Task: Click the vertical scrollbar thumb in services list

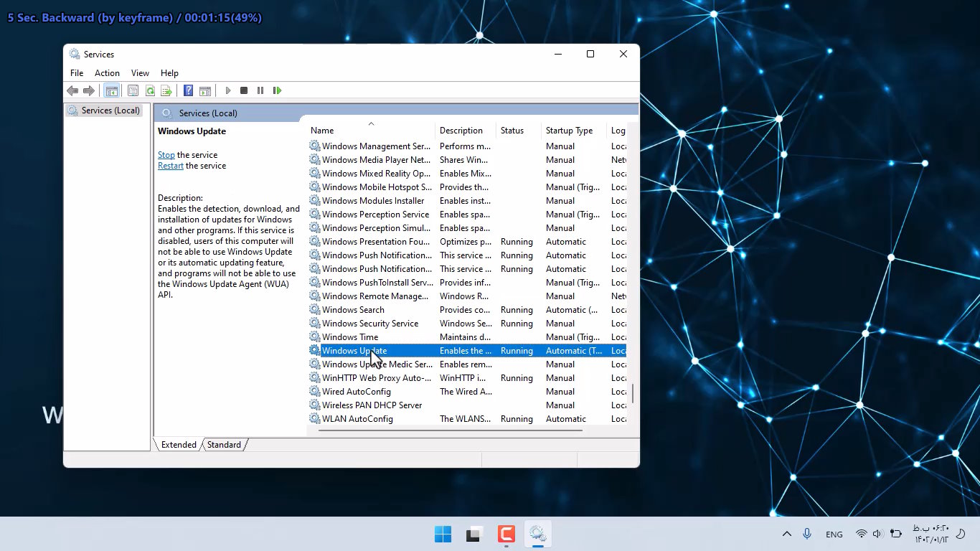Action: 633,393
